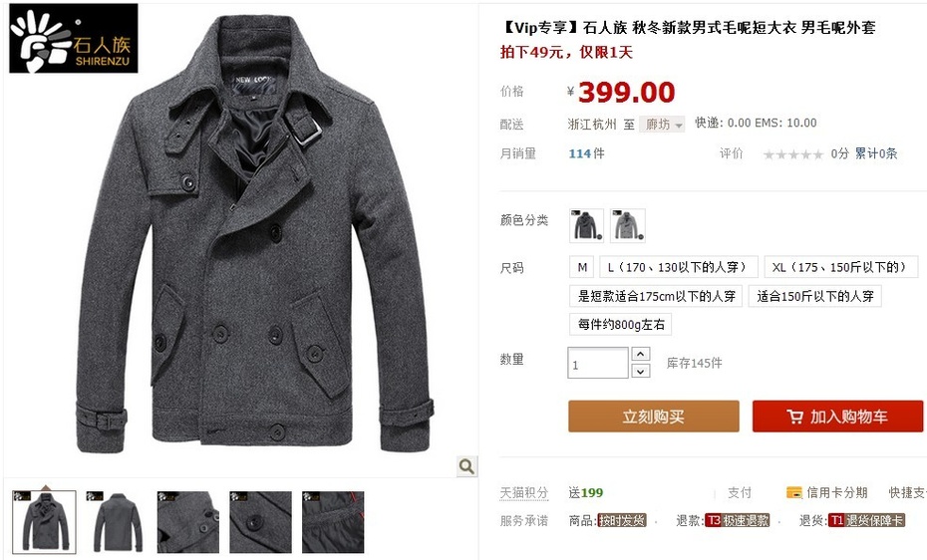Viewport: 927px width, 560px height.
Task: Select size L (170, 130以下的人穿)
Action: (679, 268)
